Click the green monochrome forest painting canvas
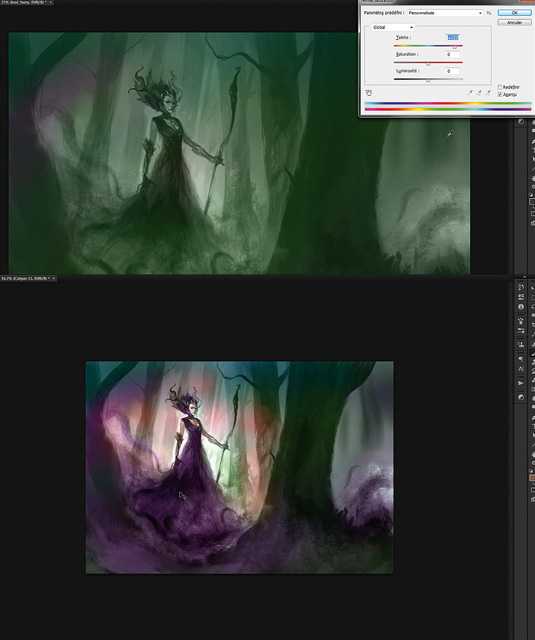The height and width of the screenshot is (640, 535). [x=239, y=153]
